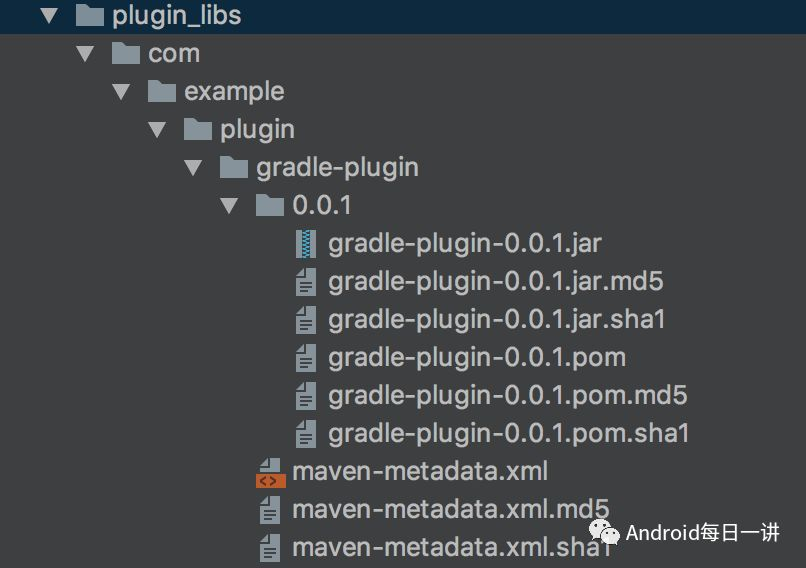Viewport: 806px width, 568px height.
Task: Click the text file icon of gradle-plugin-0.0.1.pom
Action: click(306, 358)
